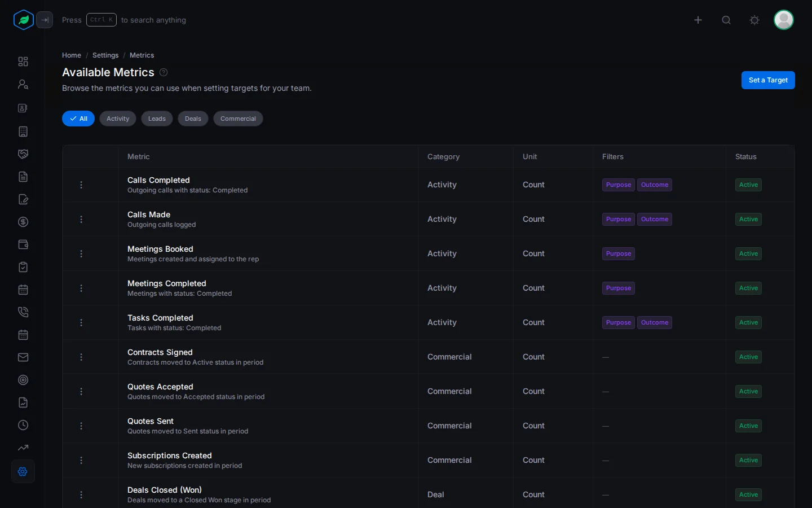Click the Set a Target button
This screenshot has width=812, height=508.
pyautogui.click(x=768, y=80)
